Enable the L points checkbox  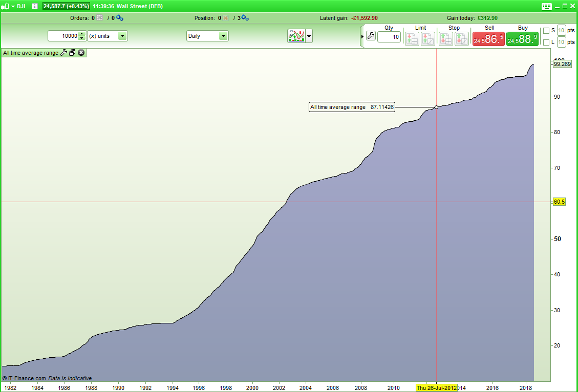[x=546, y=42]
